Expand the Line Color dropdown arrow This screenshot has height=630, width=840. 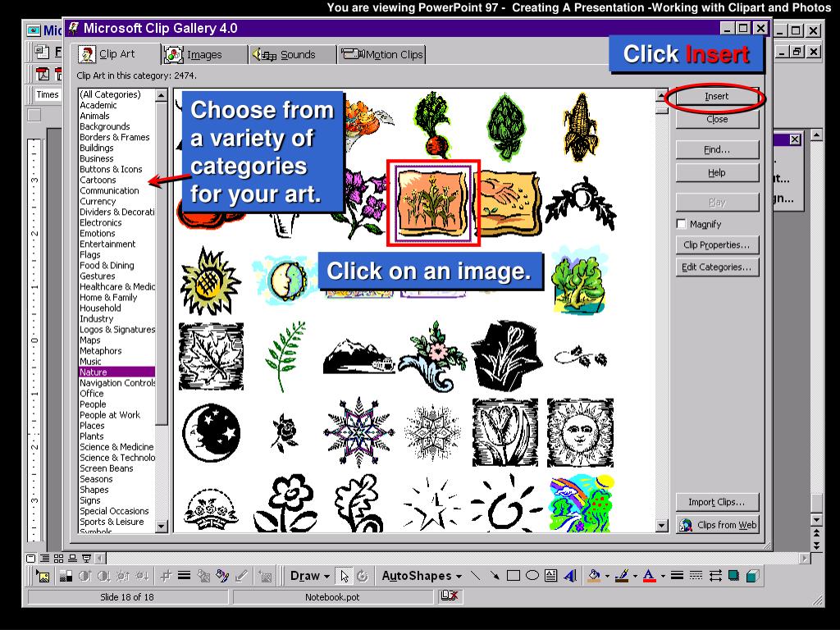[636, 576]
